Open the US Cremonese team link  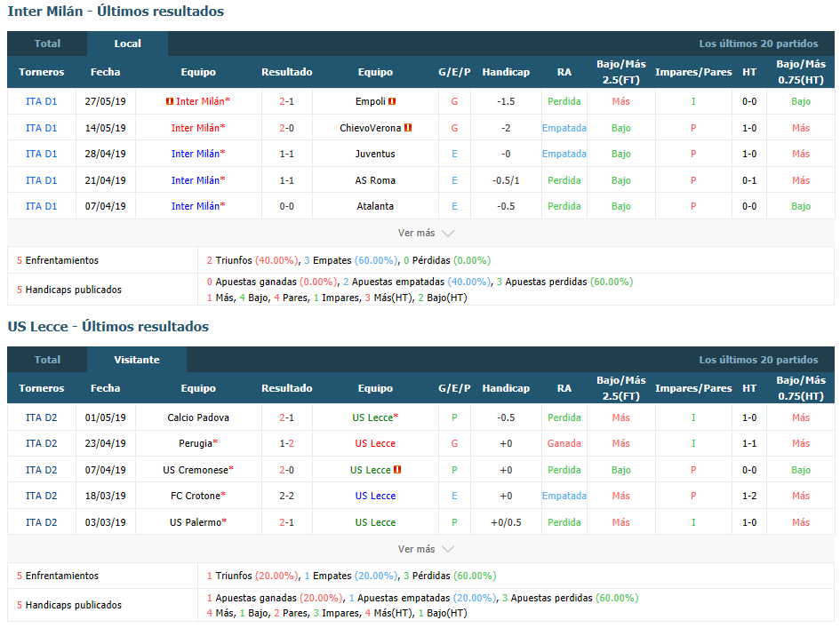(196, 470)
